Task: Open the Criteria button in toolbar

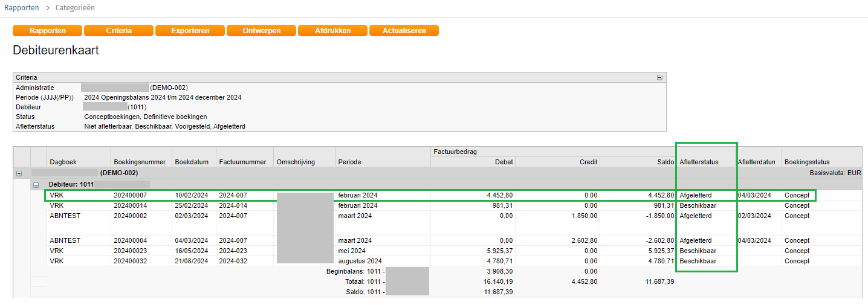Action: coord(119,31)
